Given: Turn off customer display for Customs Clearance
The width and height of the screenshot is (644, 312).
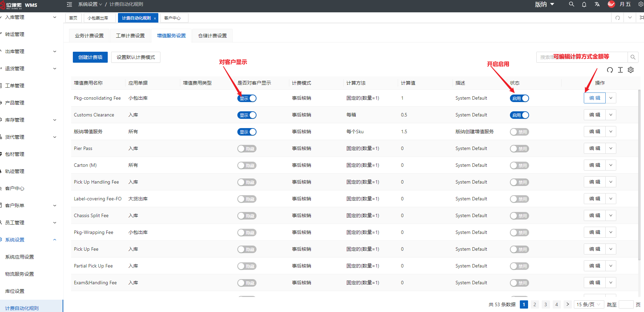Looking at the screenshot, I should pyautogui.click(x=247, y=115).
